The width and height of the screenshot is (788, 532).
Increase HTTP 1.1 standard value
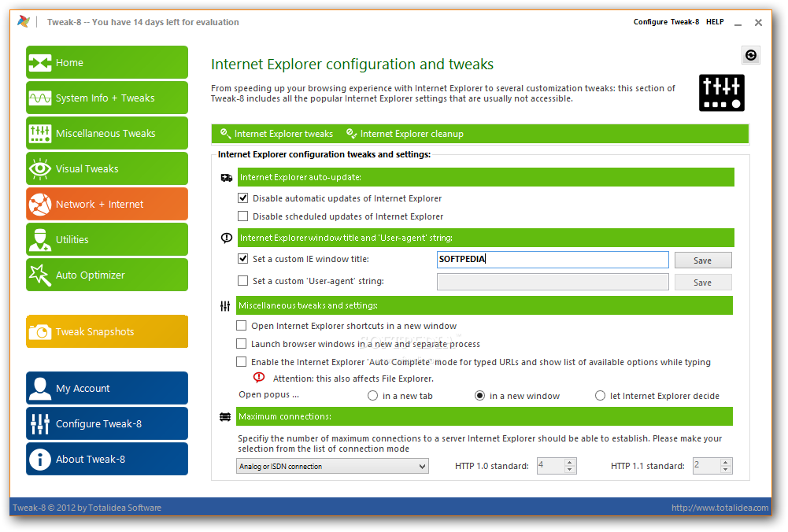[725, 463]
